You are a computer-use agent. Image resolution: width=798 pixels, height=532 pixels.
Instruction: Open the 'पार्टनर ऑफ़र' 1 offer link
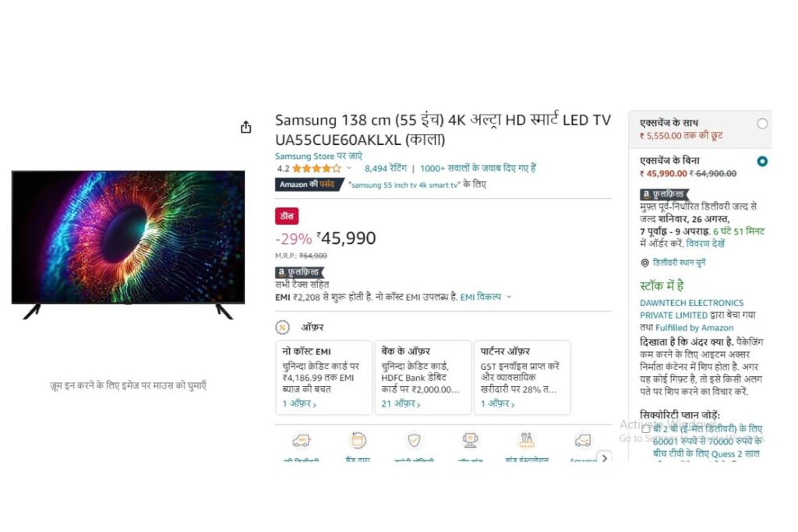click(497, 403)
